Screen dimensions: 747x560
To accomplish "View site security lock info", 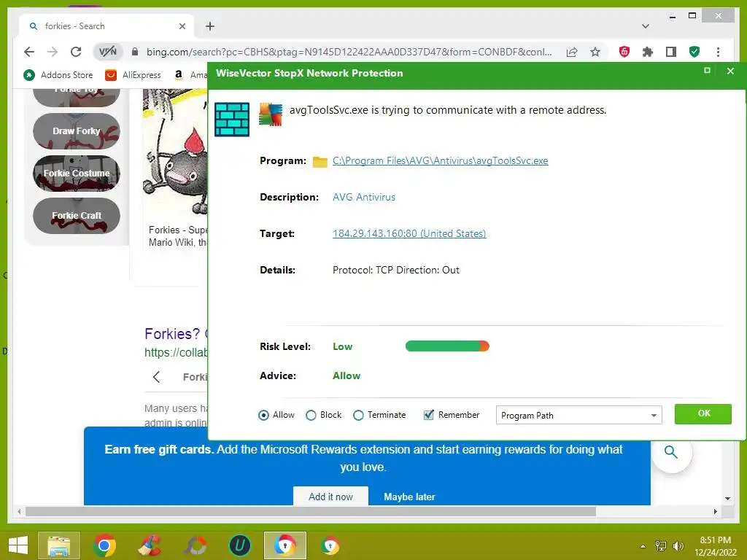I will 135,52.
